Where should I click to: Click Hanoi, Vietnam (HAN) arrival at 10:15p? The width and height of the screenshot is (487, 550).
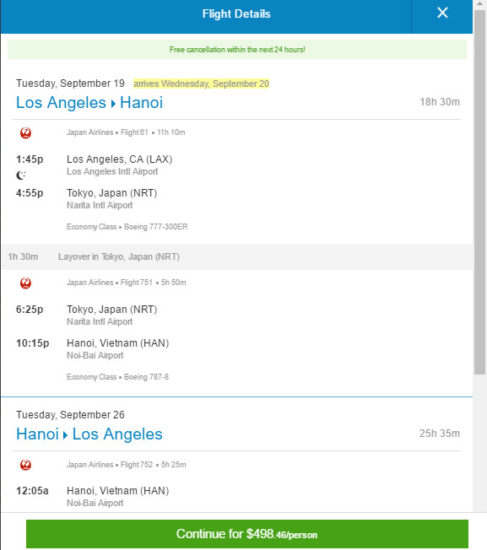[118, 349]
